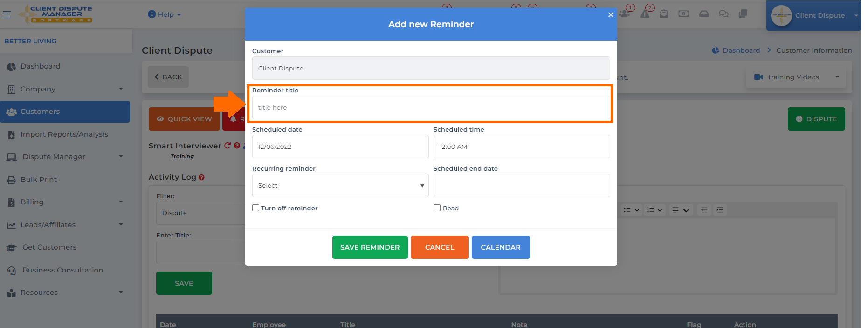Open the Recurring reminder Select dropdown
The image size is (868, 328).
[x=340, y=186]
